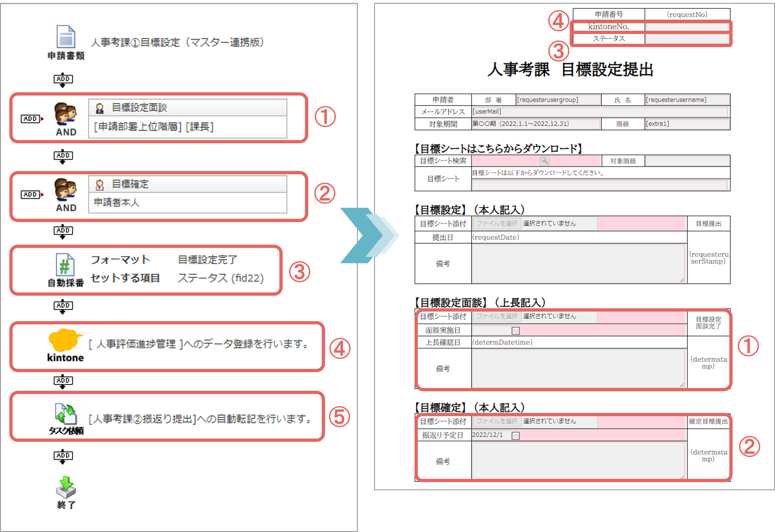Click 目標提出 stamp header cell
775x532 pixels.
709,223
